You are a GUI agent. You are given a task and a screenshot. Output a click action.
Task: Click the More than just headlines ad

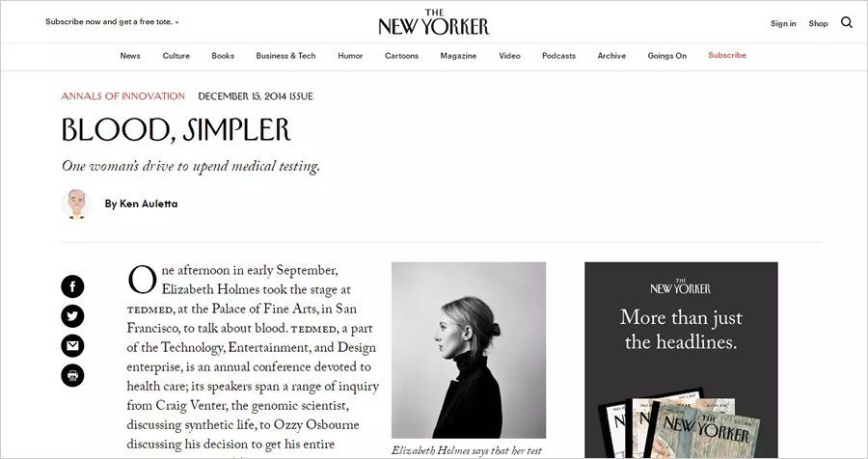point(681,360)
